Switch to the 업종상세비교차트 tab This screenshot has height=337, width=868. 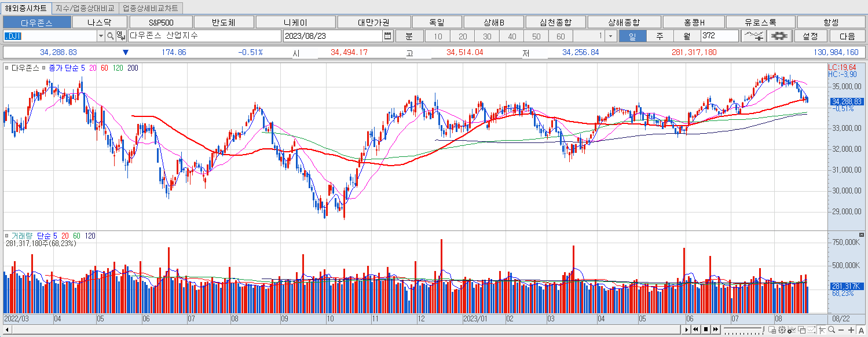pos(151,8)
